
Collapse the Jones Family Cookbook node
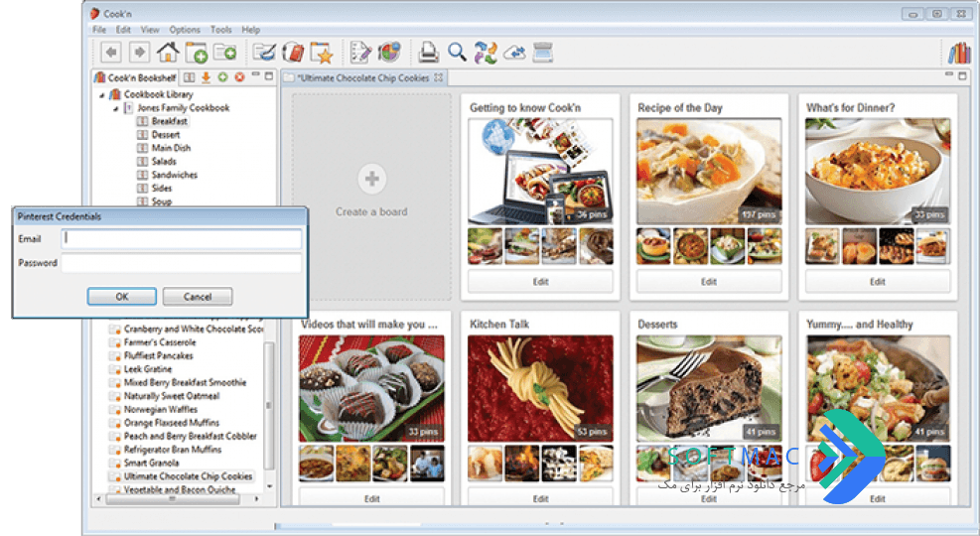115,108
